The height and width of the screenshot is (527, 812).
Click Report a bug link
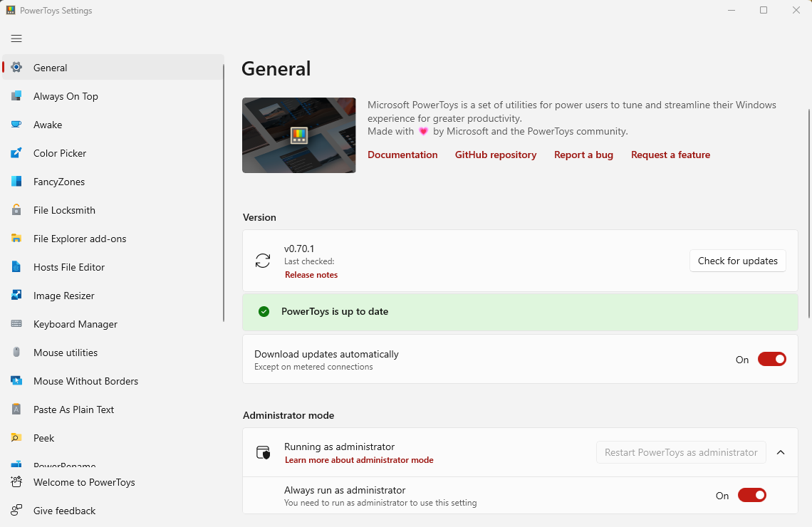tap(583, 155)
